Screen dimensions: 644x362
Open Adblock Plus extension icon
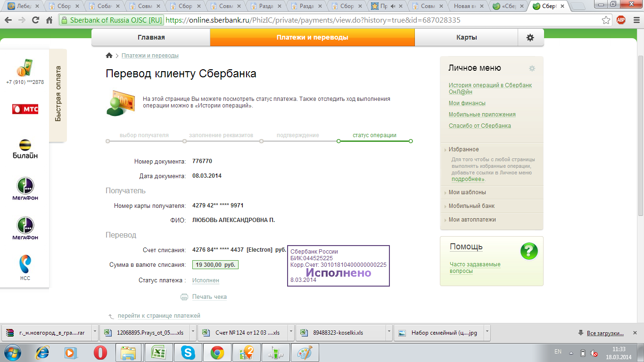[x=621, y=20]
